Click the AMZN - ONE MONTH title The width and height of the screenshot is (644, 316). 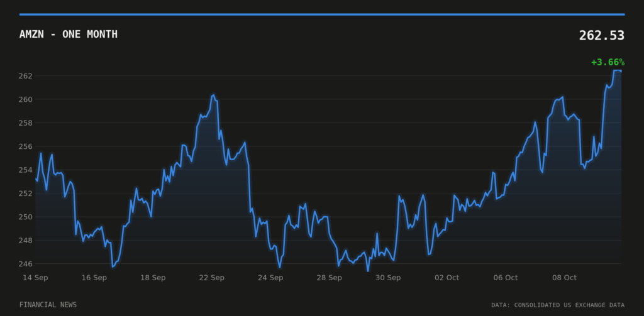click(x=68, y=35)
